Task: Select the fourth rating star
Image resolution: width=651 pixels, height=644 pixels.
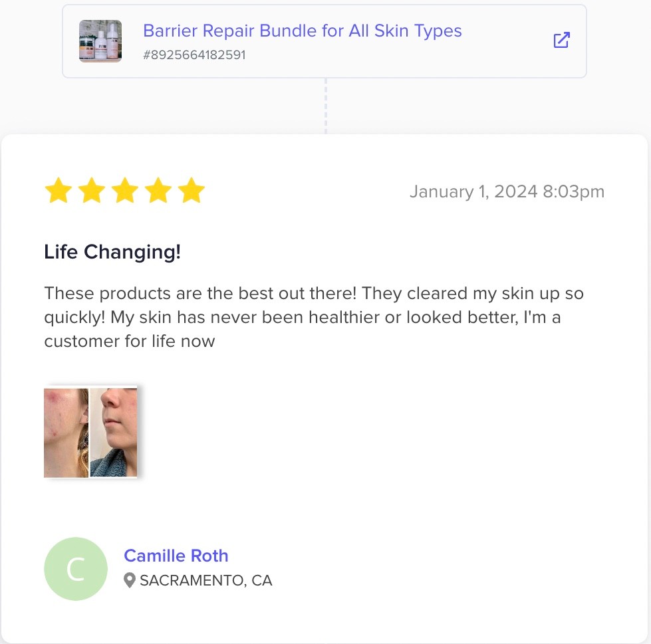Action: pyautogui.click(x=158, y=191)
